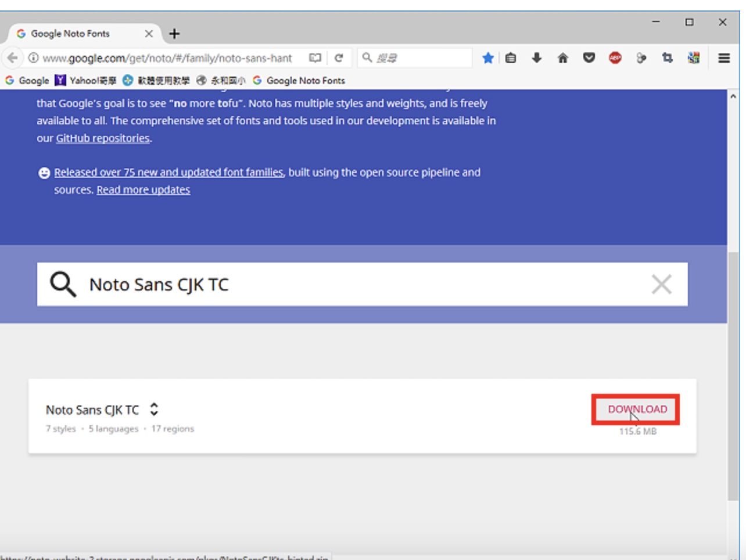Viewport: 746px width, 560px height.
Task: Toggle reader view icon in address bar
Action: [315, 58]
